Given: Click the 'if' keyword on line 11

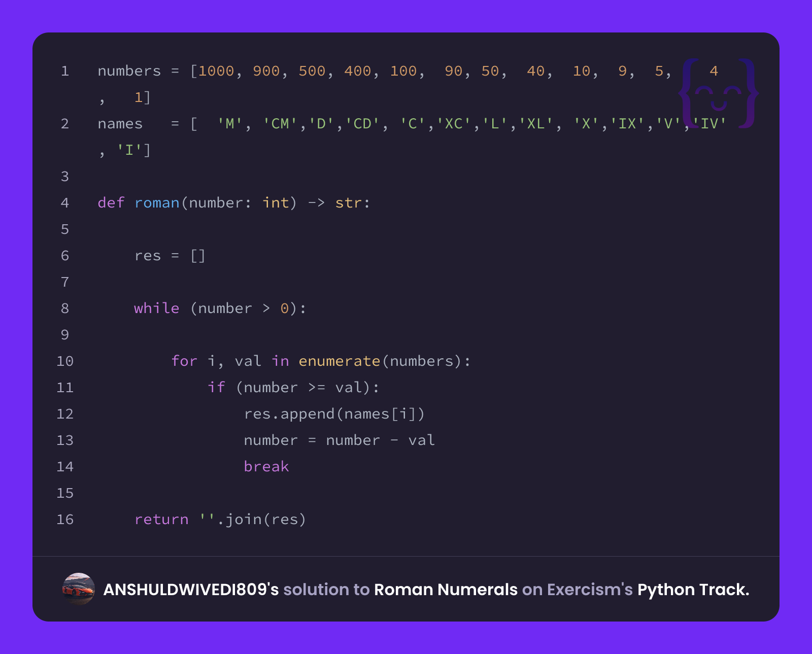Looking at the screenshot, I should (x=216, y=388).
